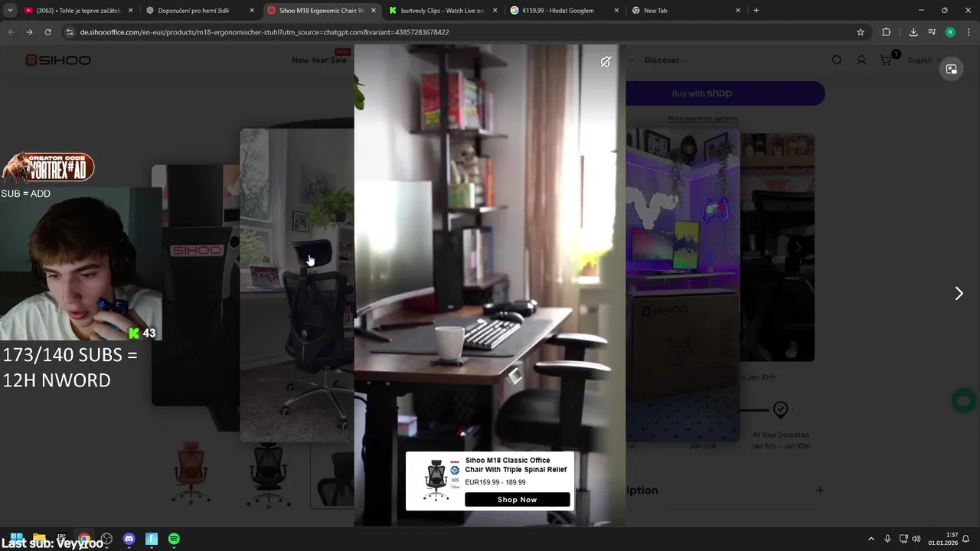Open the New Year Sale menu
This screenshot has height=551, width=980.
point(319,60)
